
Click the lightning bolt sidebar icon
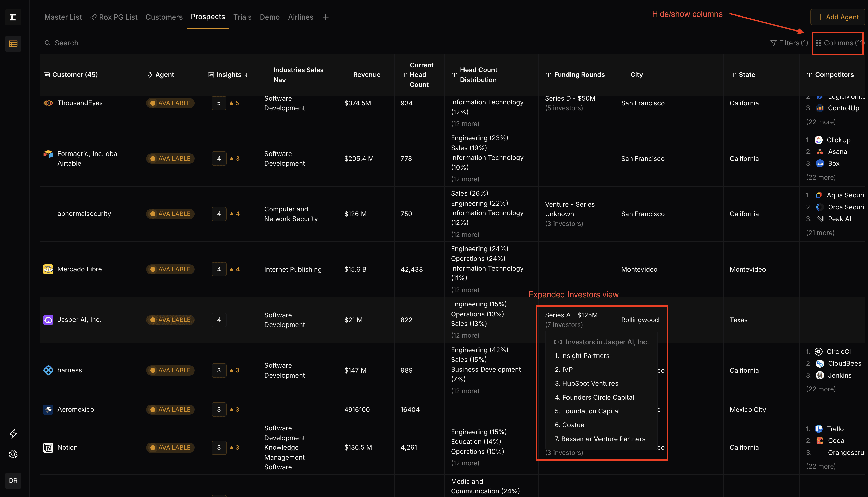13,434
